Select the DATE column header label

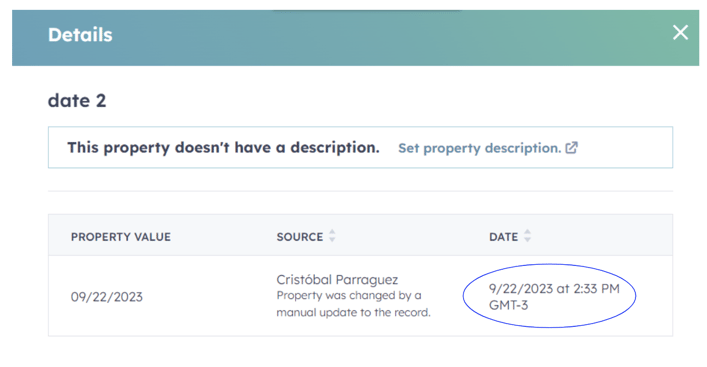click(504, 237)
